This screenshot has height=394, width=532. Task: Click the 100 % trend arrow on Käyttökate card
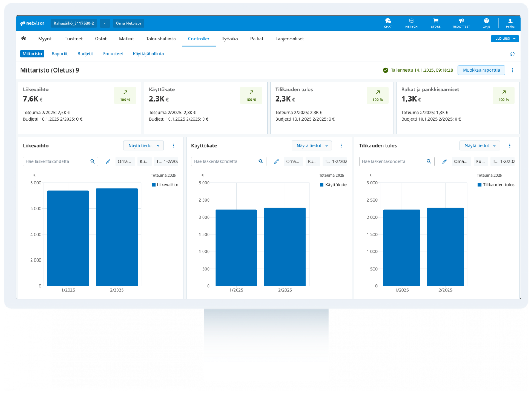click(x=251, y=95)
